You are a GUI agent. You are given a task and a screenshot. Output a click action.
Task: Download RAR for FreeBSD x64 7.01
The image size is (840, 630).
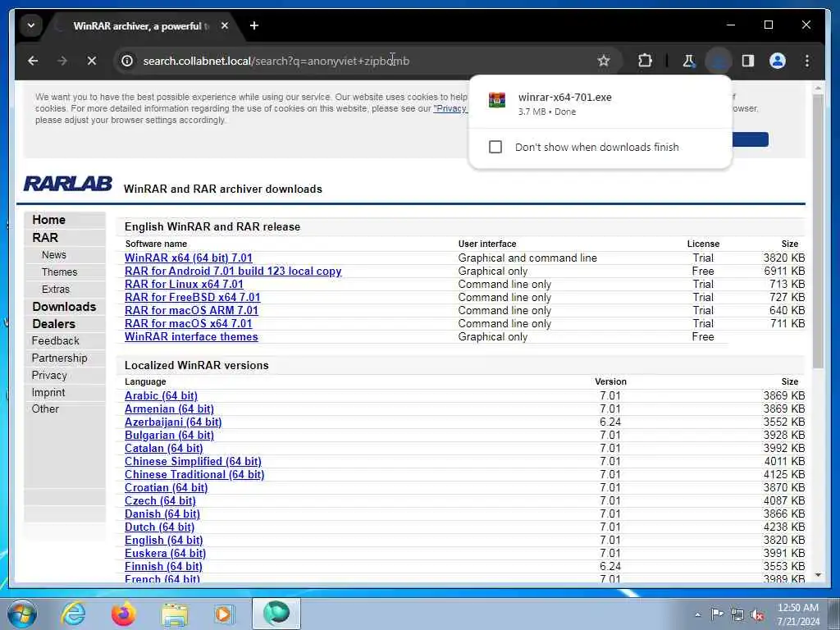point(192,297)
